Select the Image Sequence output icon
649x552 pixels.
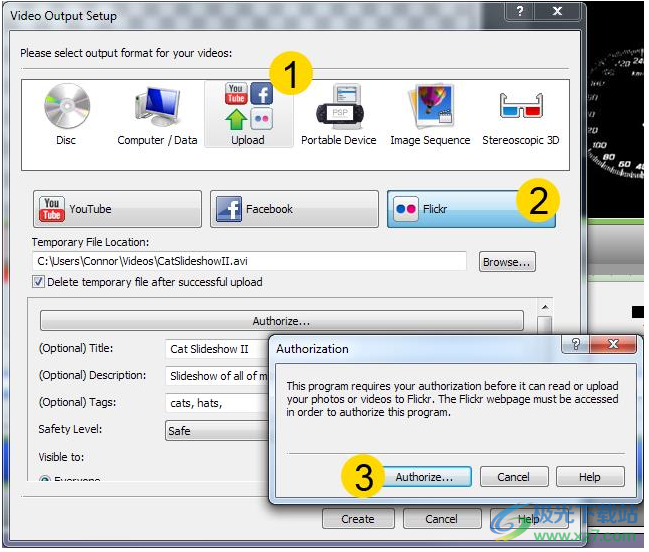click(x=430, y=106)
